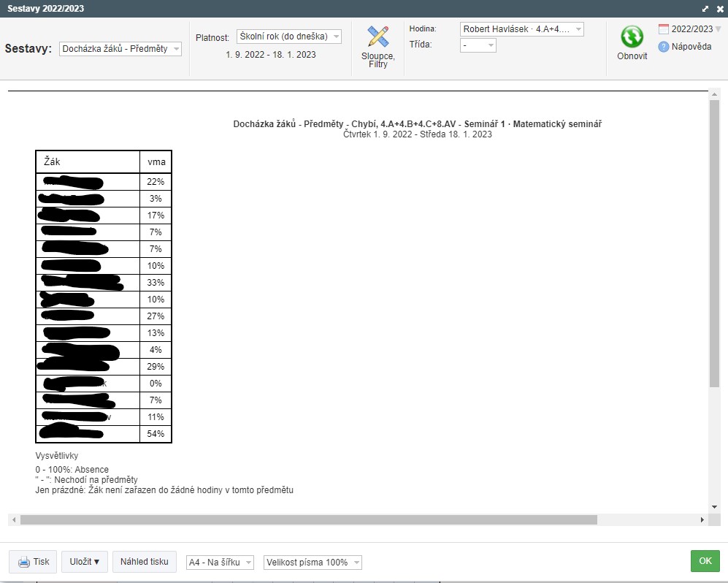The width and height of the screenshot is (728, 583).
Task: Click the green Obnovit refresh icon
Action: pyautogui.click(x=632, y=37)
